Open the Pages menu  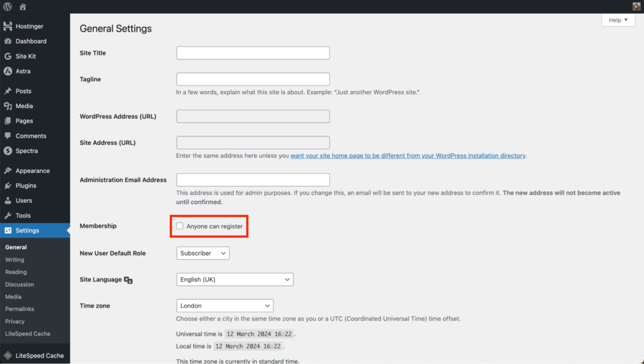coord(25,121)
